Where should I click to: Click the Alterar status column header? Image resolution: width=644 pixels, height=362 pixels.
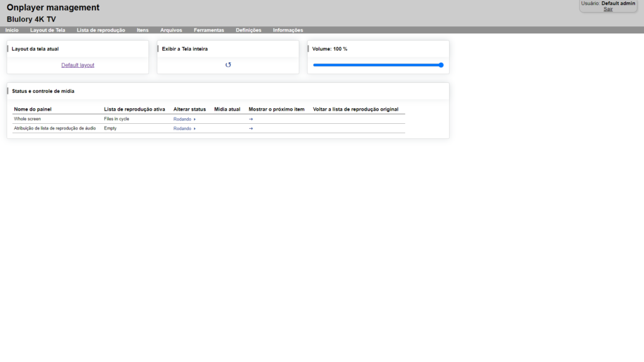click(x=189, y=109)
